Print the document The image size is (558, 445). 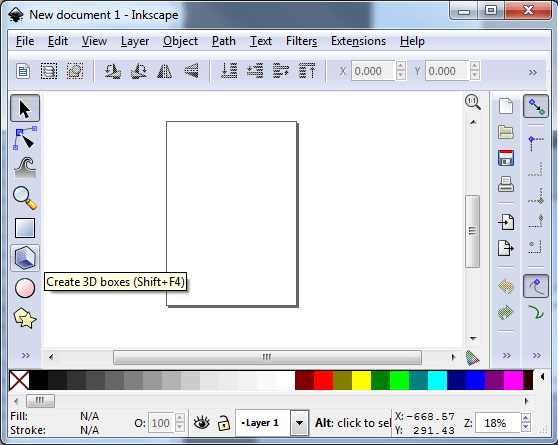click(x=506, y=184)
